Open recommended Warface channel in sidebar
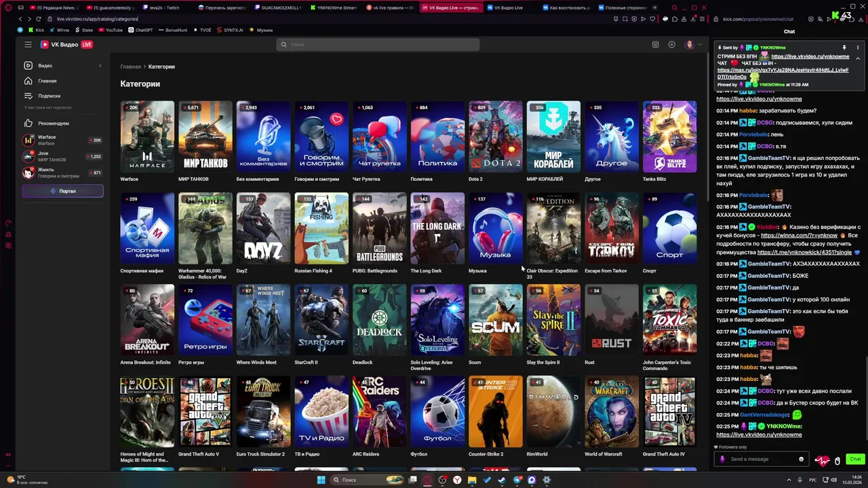The height and width of the screenshot is (488, 868). (x=62, y=140)
